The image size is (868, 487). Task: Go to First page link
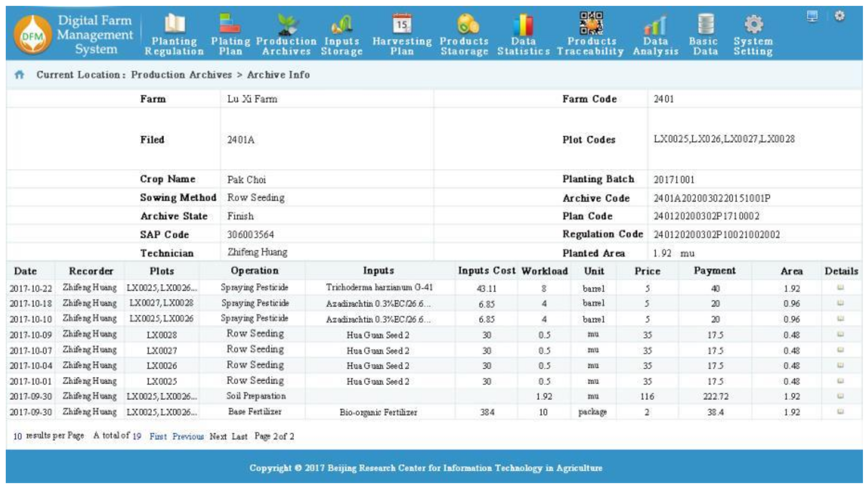coord(158,436)
